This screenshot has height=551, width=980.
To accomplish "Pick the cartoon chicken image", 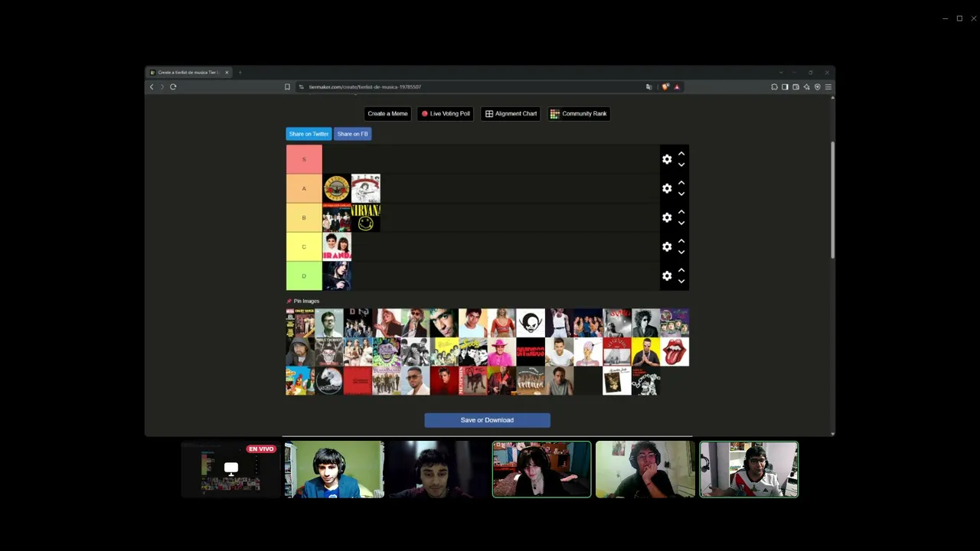I will (300, 381).
